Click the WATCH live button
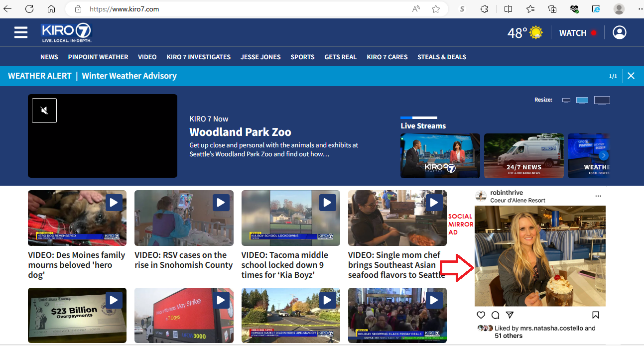This screenshot has height=346, width=644. tap(578, 33)
